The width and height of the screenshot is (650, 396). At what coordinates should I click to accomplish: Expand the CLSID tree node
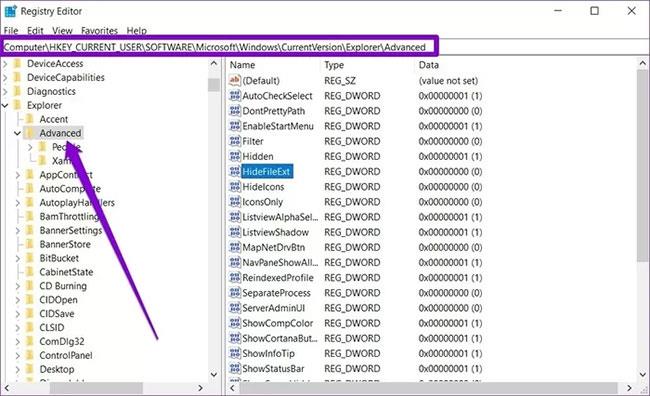tap(17, 328)
